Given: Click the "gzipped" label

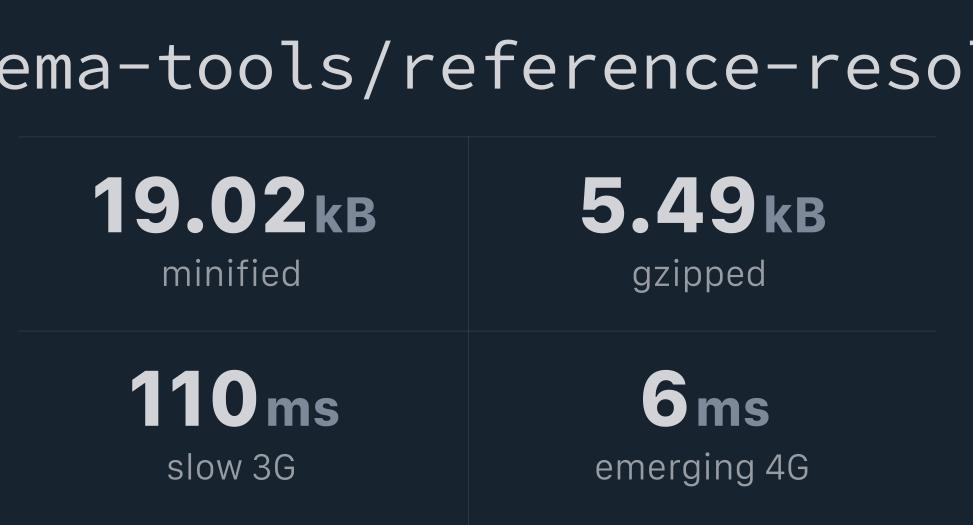Looking at the screenshot, I should point(699,274).
